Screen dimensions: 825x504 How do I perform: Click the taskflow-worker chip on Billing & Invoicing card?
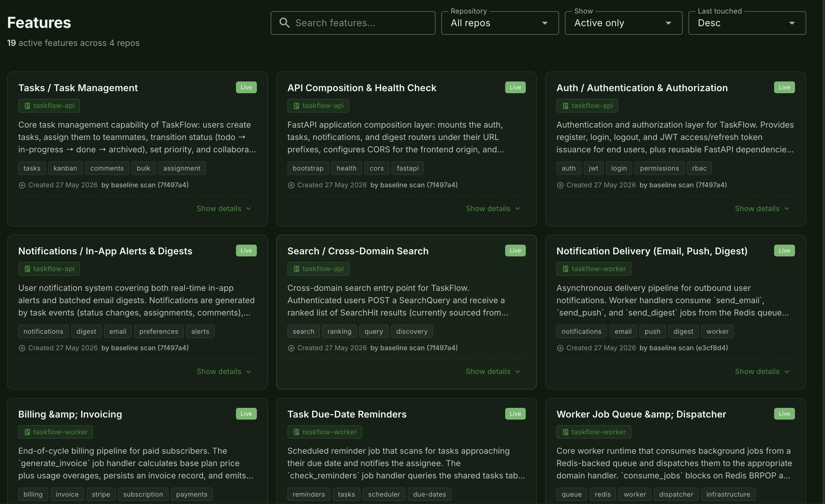point(56,432)
